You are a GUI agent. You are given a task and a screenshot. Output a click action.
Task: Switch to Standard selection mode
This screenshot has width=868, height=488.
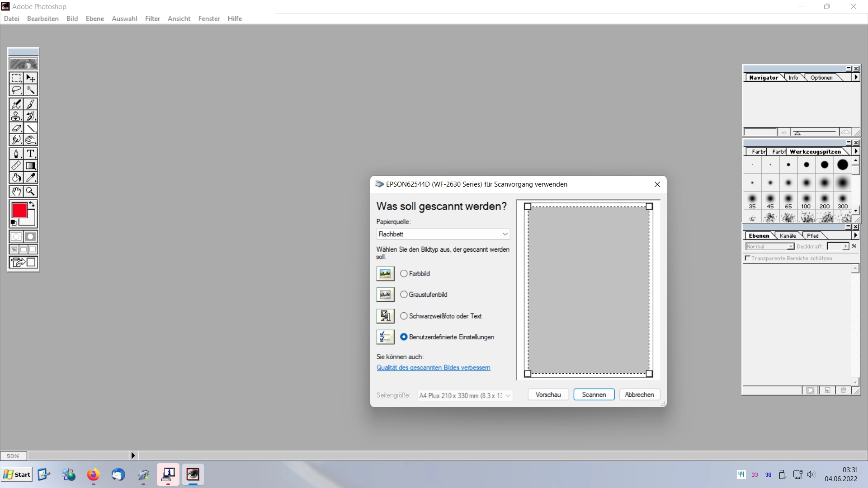[x=16, y=236]
